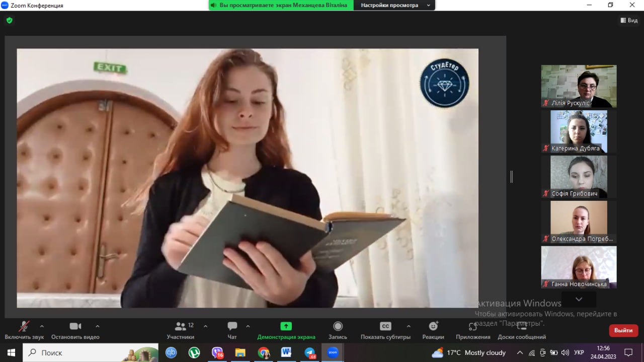Expand video options arrow beside camera
The width and height of the screenshot is (644, 362).
click(x=98, y=326)
